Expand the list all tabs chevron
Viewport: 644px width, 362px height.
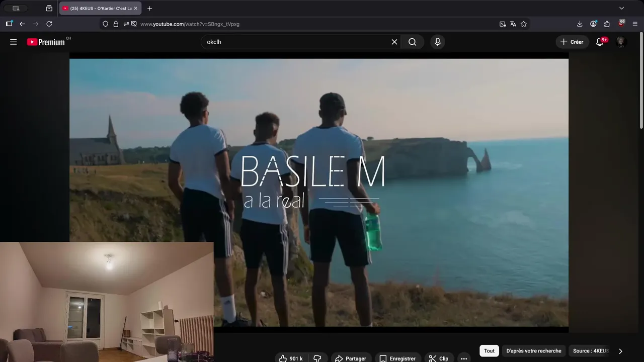pos(621,9)
